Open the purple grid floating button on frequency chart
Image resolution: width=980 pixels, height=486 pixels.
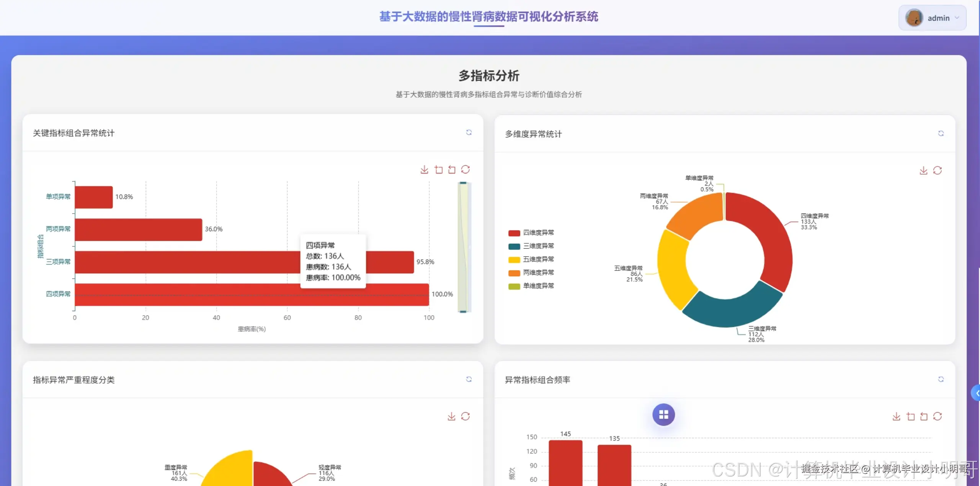(663, 415)
